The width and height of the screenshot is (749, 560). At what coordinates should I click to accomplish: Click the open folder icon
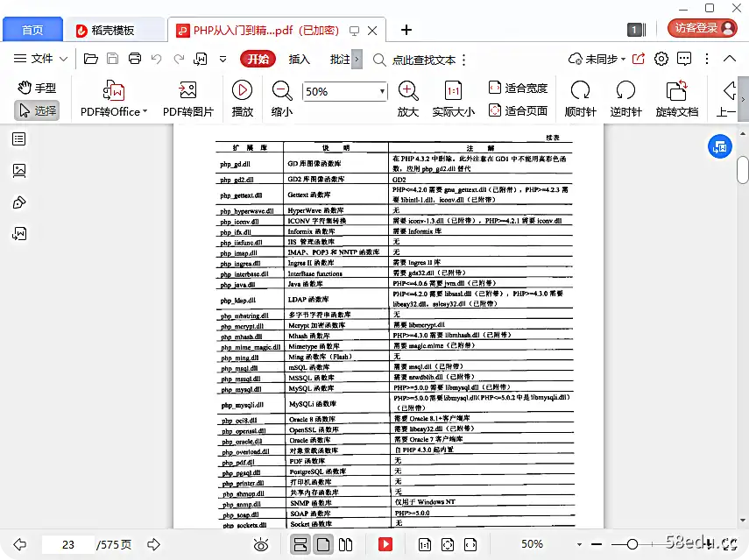[x=91, y=59]
